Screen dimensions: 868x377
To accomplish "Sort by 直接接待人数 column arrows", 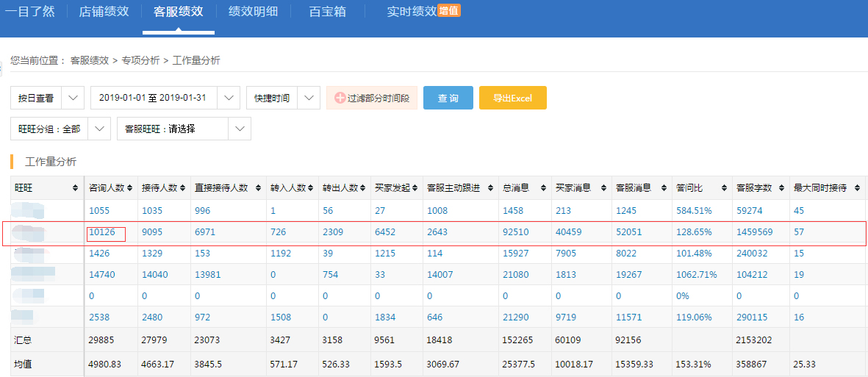I will click(257, 188).
